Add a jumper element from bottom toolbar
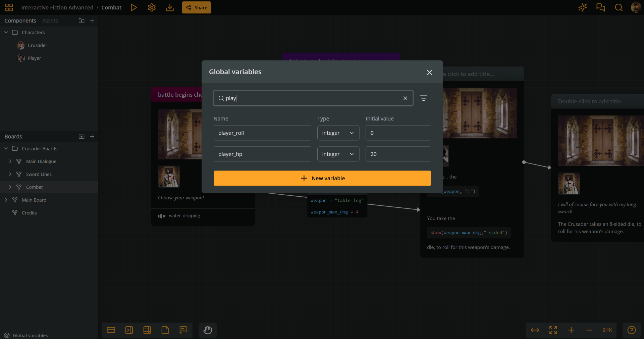Image resolution: width=644 pixels, height=339 pixels. click(x=129, y=330)
